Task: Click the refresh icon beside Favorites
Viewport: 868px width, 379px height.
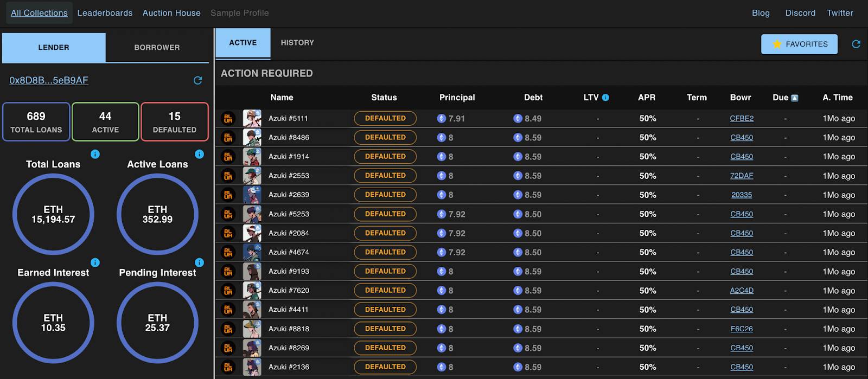Action: (x=856, y=44)
